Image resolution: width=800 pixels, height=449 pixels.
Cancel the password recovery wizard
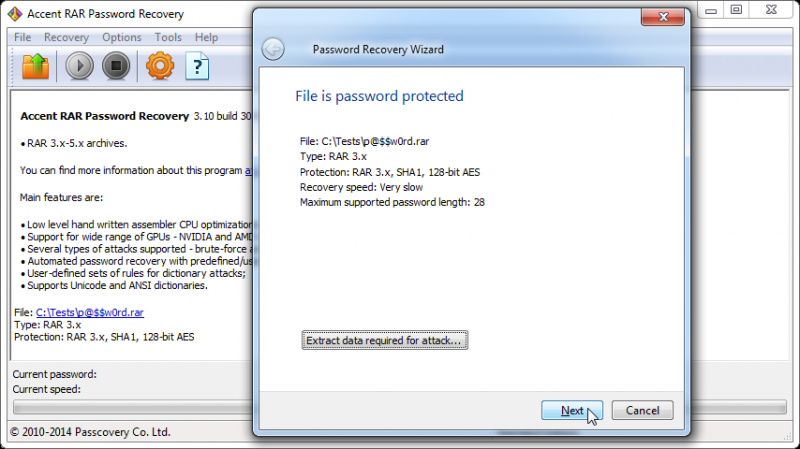(x=642, y=410)
